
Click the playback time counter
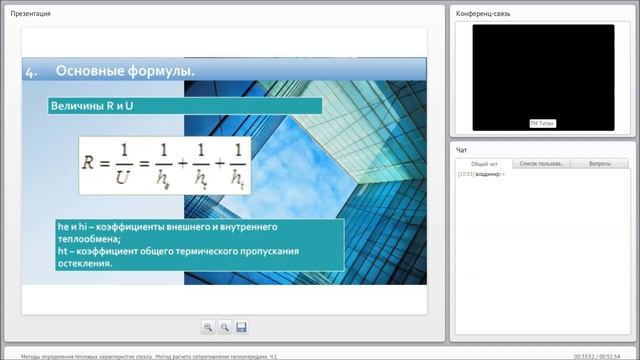[597, 357]
